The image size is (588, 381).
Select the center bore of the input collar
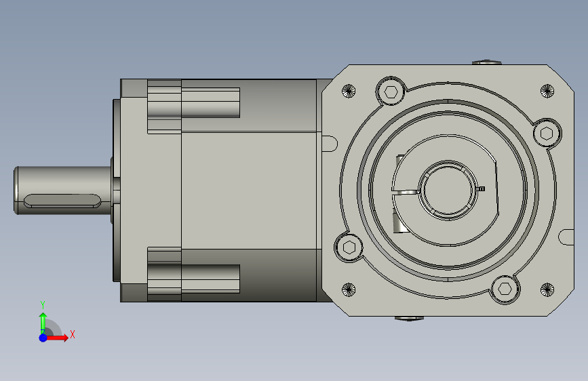[x=448, y=190]
